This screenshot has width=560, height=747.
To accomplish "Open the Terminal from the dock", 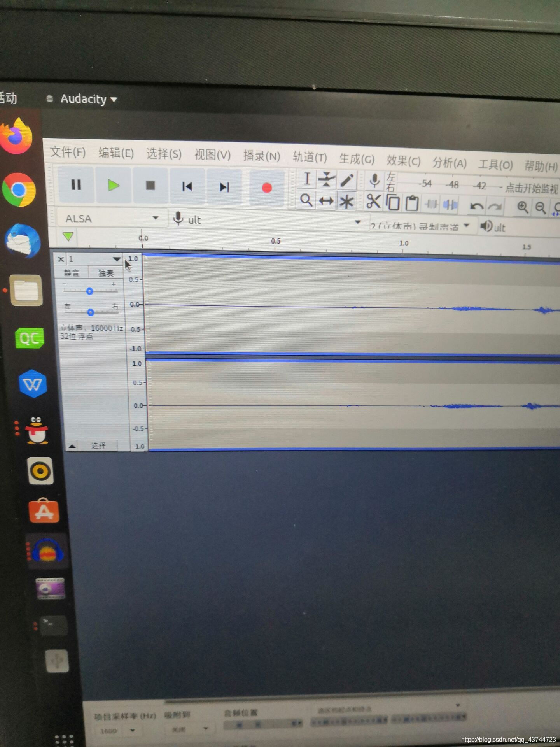I will pos(54,625).
